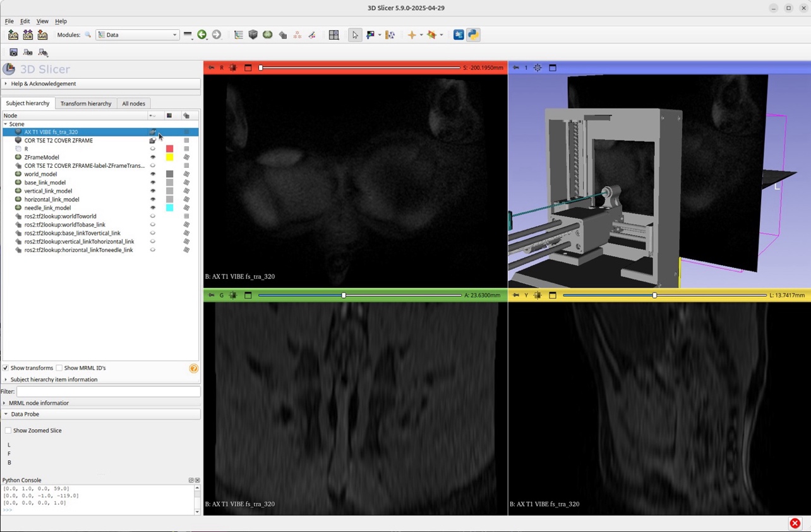Toggle Show transforms checkbox
The height and width of the screenshot is (532, 811).
click(6, 368)
